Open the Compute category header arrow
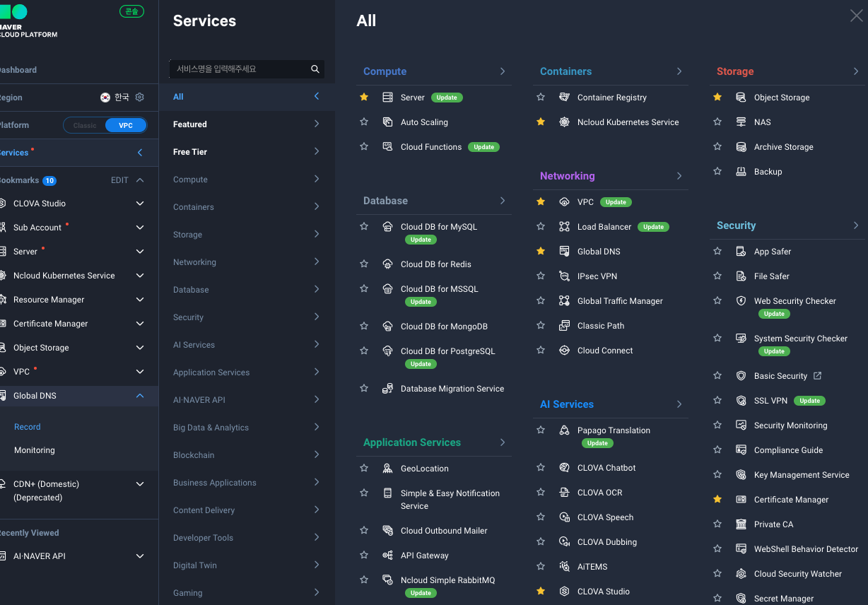Image resolution: width=868 pixels, height=605 pixels. click(503, 71)
